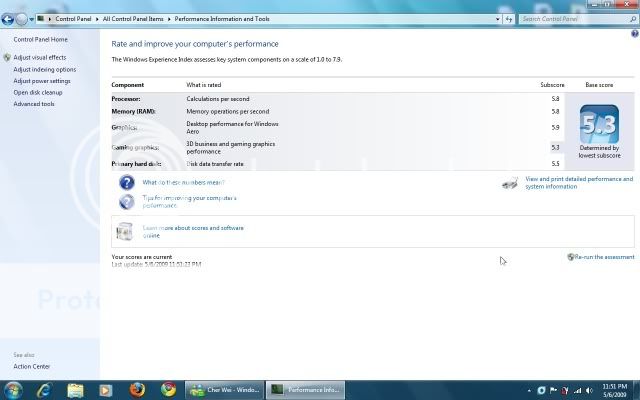This screenshot has width=640, height=400.
Task: Select the Performance Information taskbar button
Action: [307, 389]
